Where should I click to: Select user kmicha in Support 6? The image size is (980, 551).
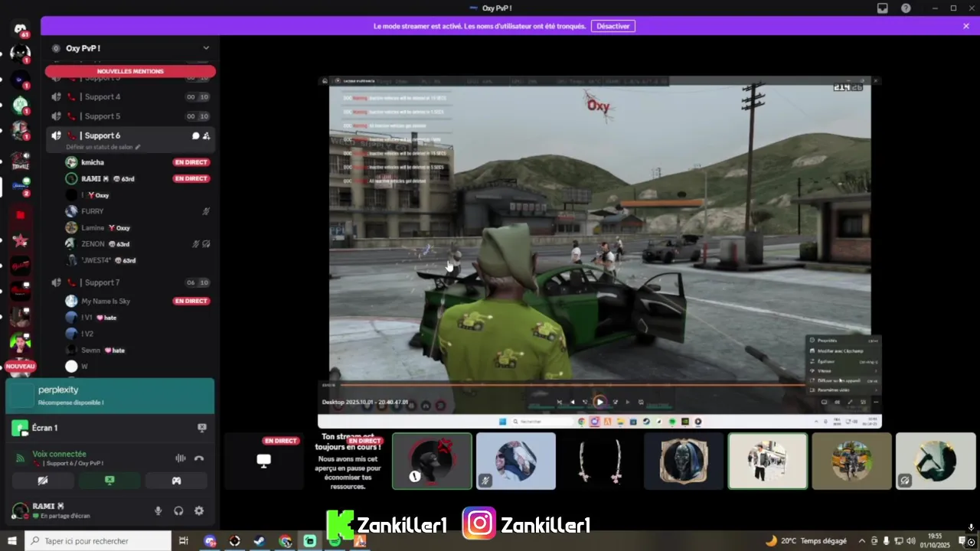click(x=93, y=162)
